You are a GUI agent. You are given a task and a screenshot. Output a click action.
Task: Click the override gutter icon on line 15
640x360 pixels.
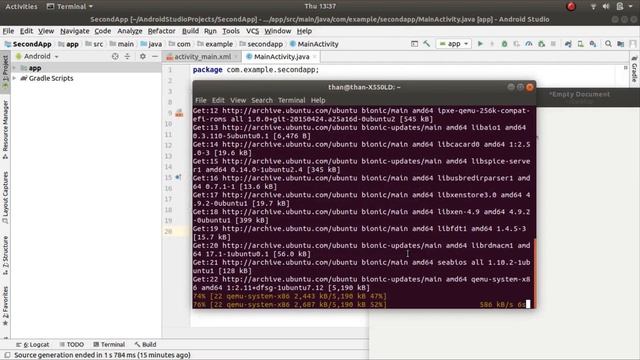(x=178, y=177)
